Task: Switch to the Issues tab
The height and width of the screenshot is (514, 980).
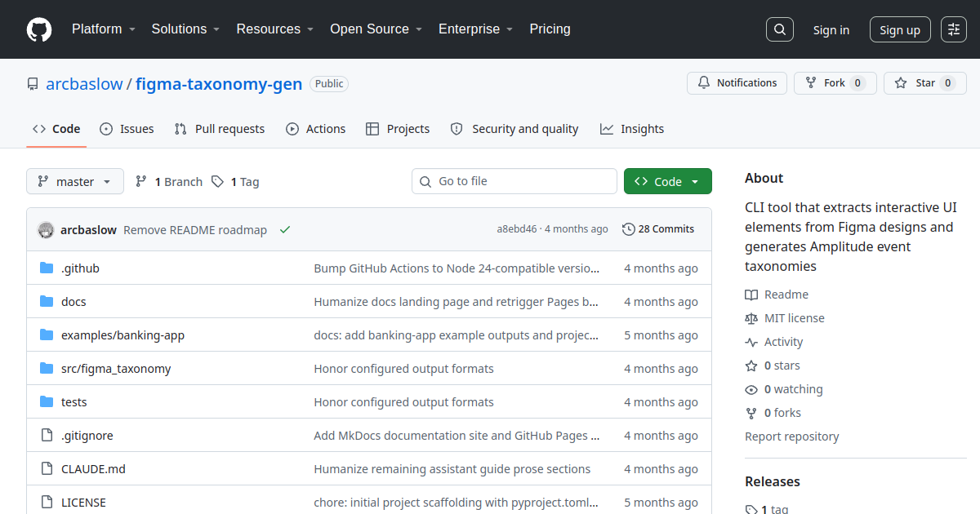Action: pos(127,129)
